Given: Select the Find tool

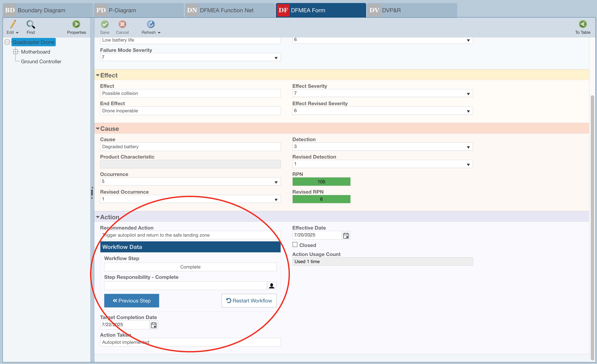Looking at the screenshot, I should point(31,27).
